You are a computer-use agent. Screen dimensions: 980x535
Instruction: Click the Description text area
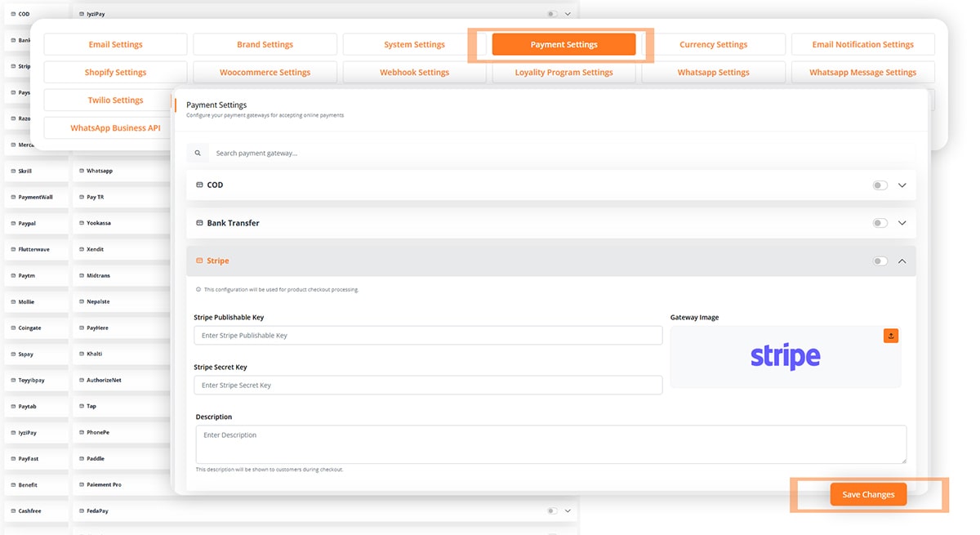551,444
